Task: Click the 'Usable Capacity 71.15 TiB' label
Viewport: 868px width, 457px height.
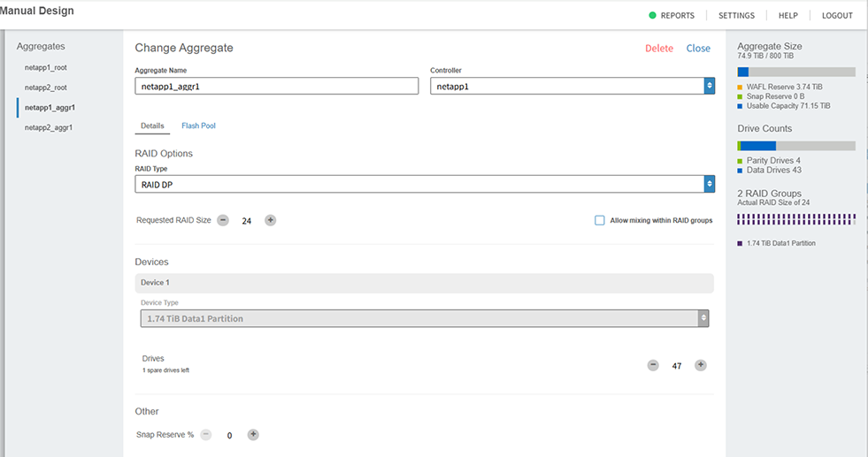Action: click(x=788, y=106)
